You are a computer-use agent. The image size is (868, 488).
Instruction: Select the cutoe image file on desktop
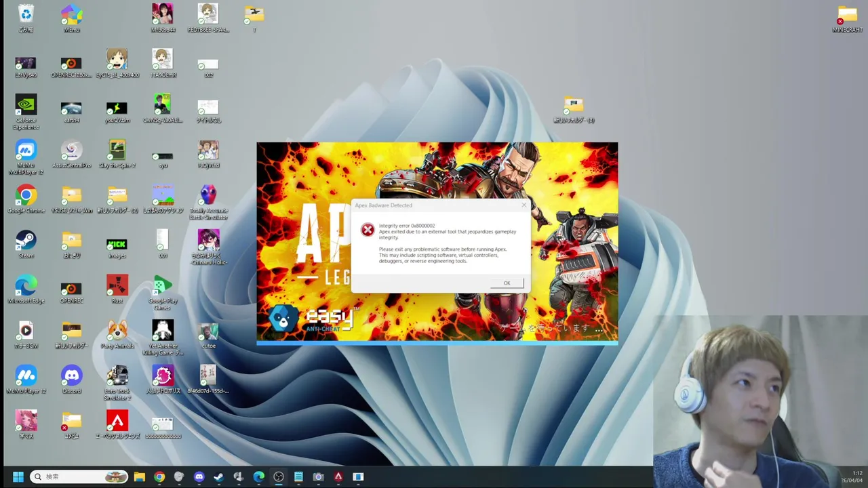click(208, 335)
